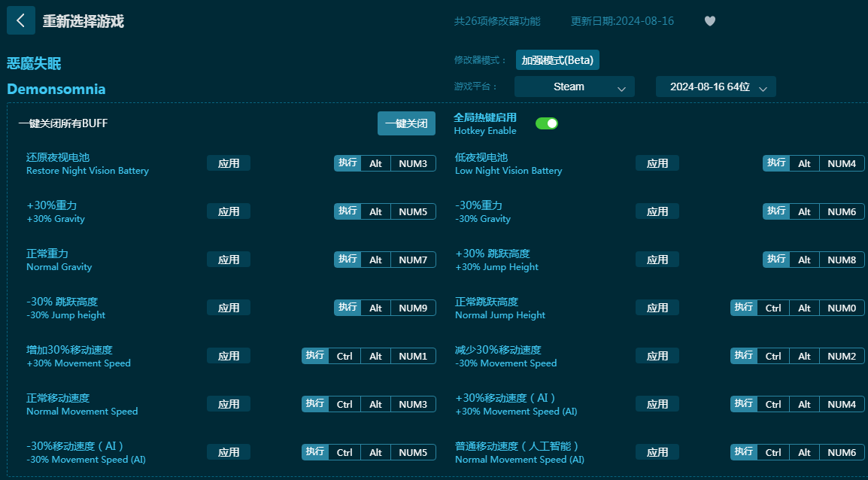The width and height of the screenshot is (868, 480).
Task: Apply the Normal Movement Speed cheat
Action: click(229, 404)
